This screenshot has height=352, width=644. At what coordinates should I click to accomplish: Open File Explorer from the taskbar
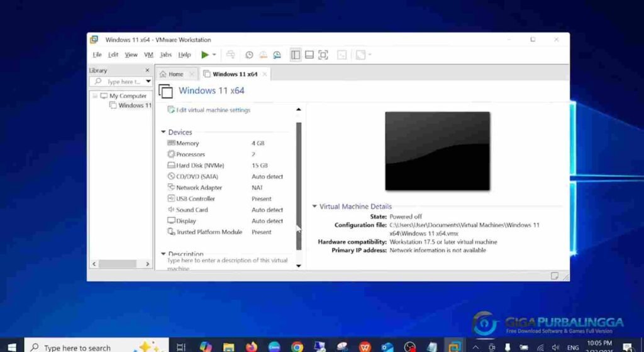pos(229,348)
